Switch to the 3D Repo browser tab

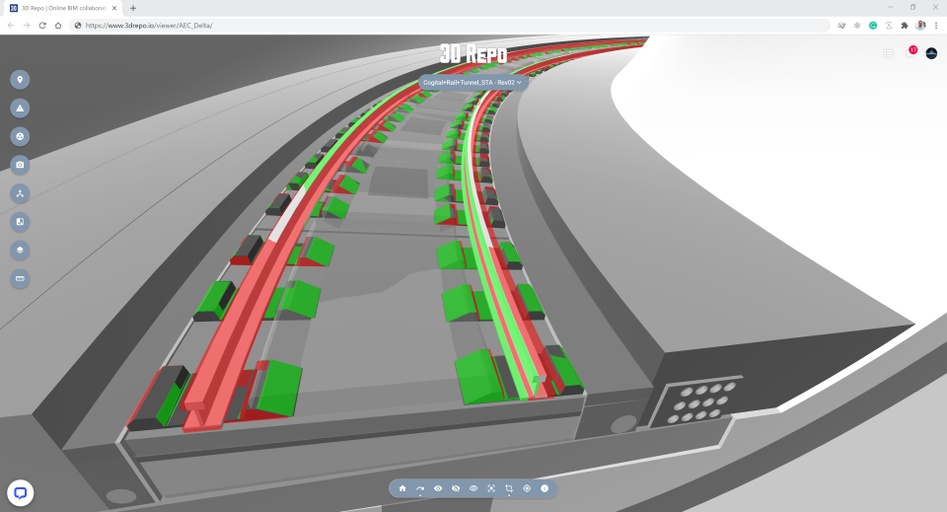[62, 8]
